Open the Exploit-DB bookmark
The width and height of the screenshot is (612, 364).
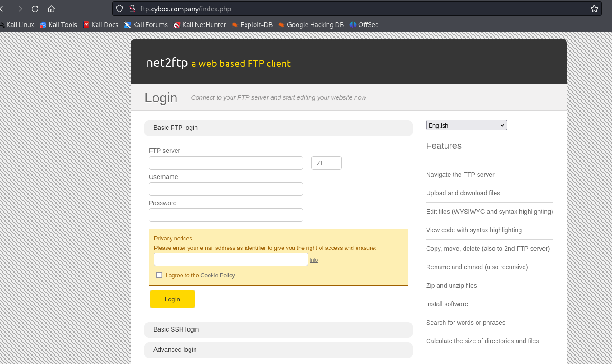252,25
